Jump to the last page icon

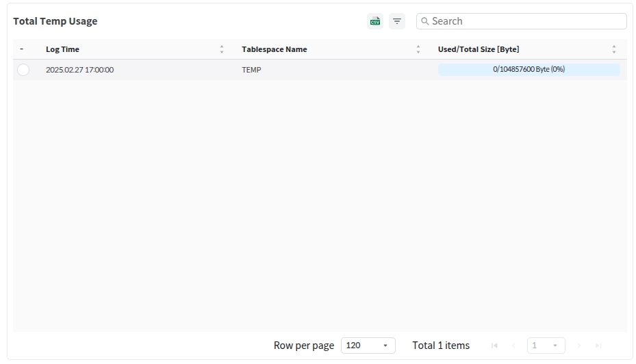pos(598,346)
